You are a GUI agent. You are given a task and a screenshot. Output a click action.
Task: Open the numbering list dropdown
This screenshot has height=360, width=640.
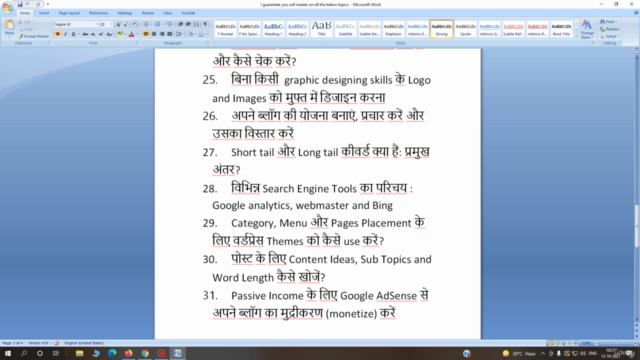click(x=163, y=24)
